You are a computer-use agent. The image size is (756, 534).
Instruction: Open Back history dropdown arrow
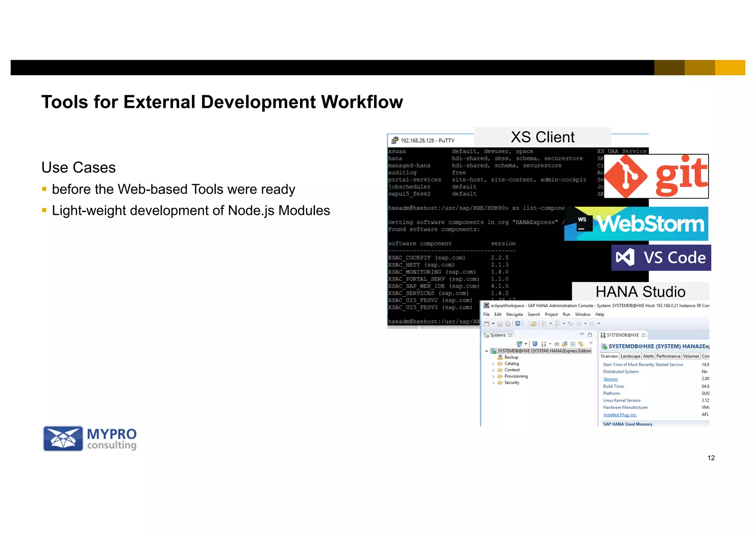point(585,324)
